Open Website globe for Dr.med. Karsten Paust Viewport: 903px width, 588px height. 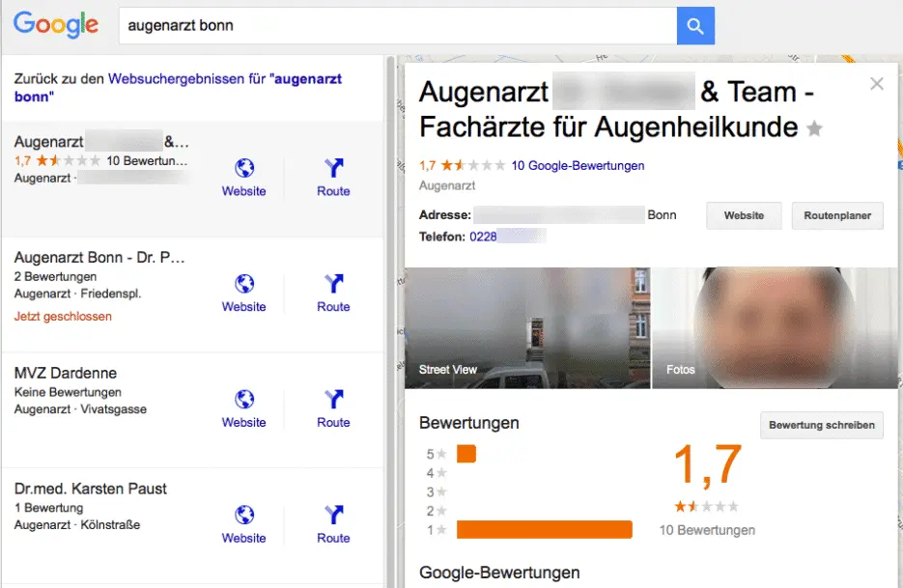coord(244,515)
